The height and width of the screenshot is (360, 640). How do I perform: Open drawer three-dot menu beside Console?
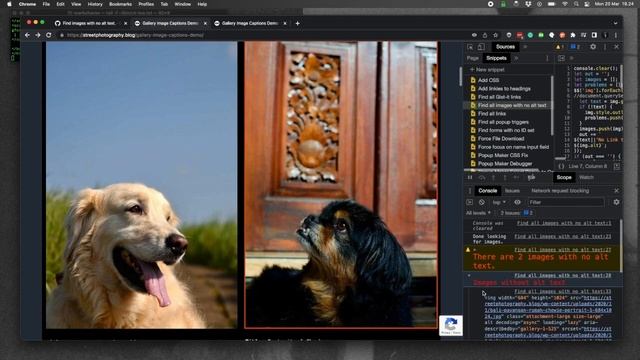click(x=469, y=191)
